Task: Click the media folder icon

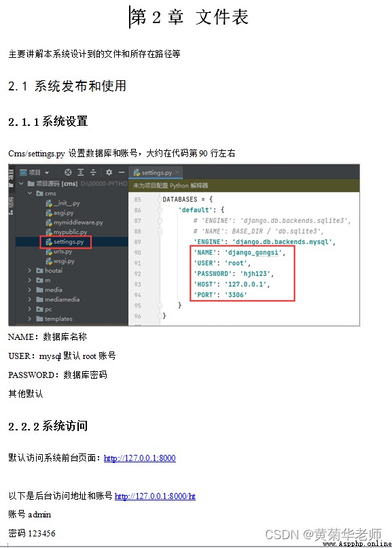Action: coord(39,290)
